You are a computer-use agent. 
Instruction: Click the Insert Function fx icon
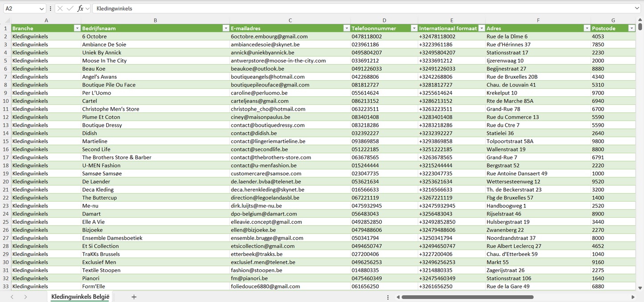click(x=80, y=8)
